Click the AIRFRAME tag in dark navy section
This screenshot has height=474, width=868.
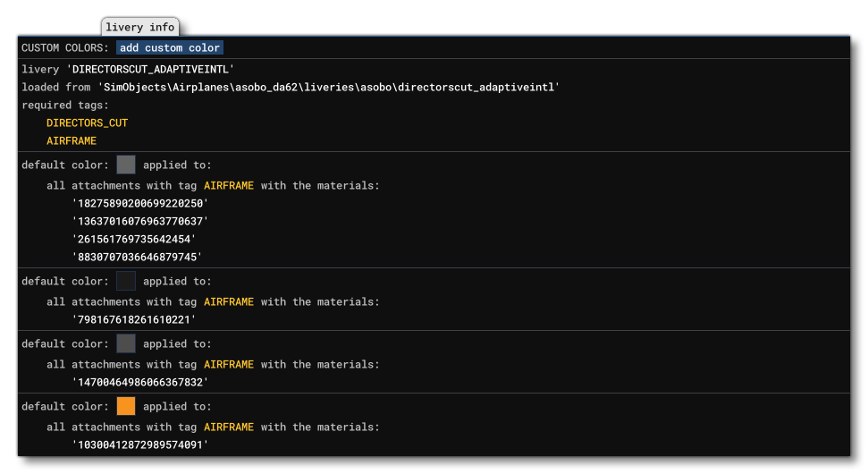tap(229, 301)
